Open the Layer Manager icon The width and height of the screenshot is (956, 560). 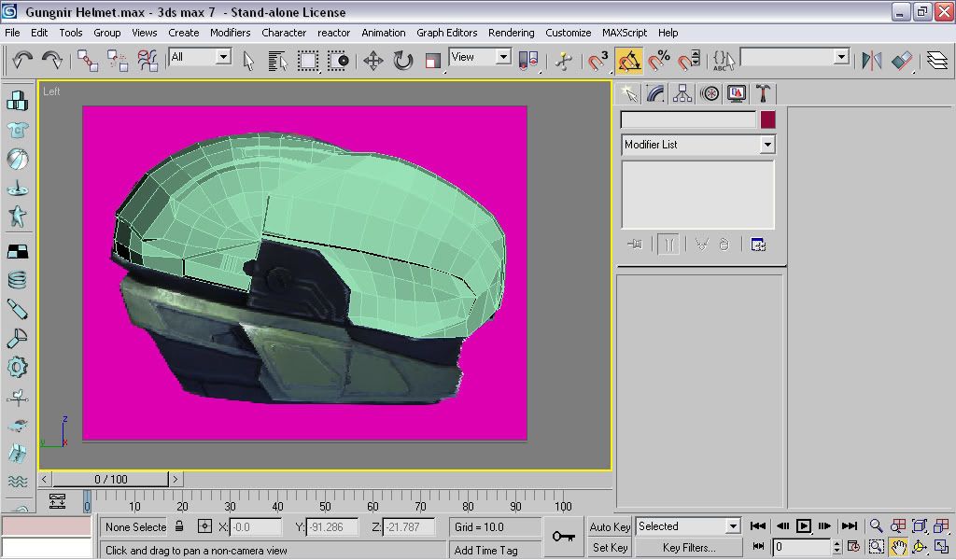point(937,61)
